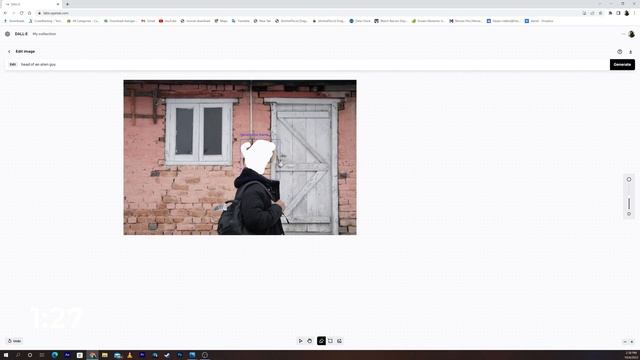This screenshot has height=360, width=640.
Task: Open the Gmail bookmark
Action: [148, 21]
